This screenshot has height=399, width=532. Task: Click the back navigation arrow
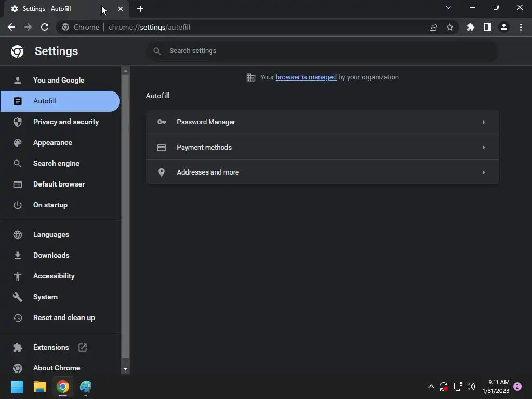point(11,27)
